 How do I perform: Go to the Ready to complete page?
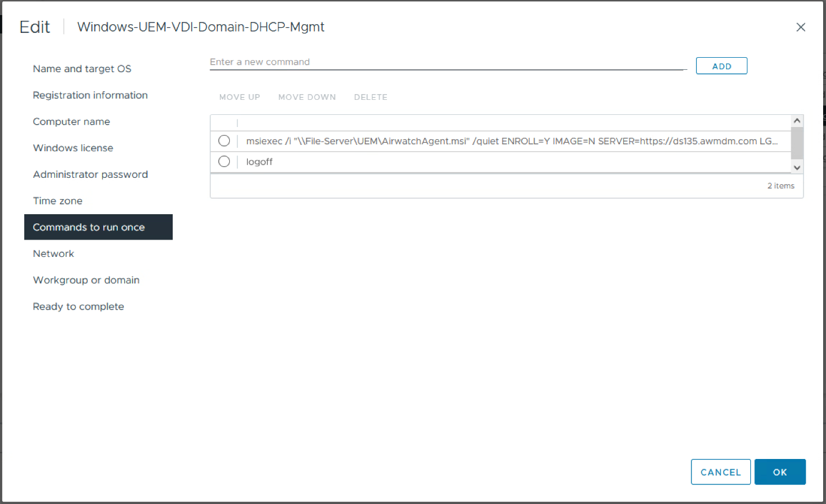click(x=79, y=307)
